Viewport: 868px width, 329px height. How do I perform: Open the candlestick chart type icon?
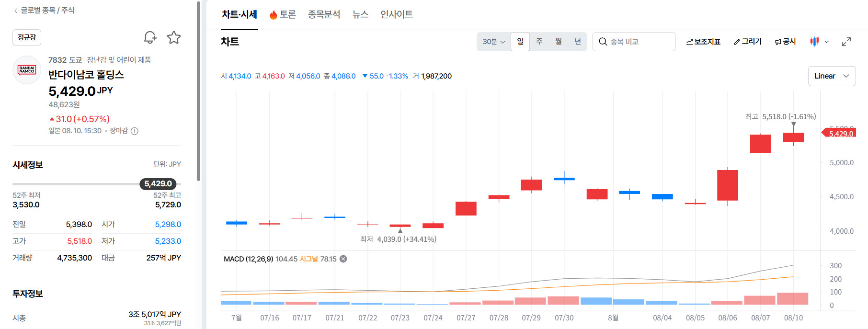click(814, 42)
